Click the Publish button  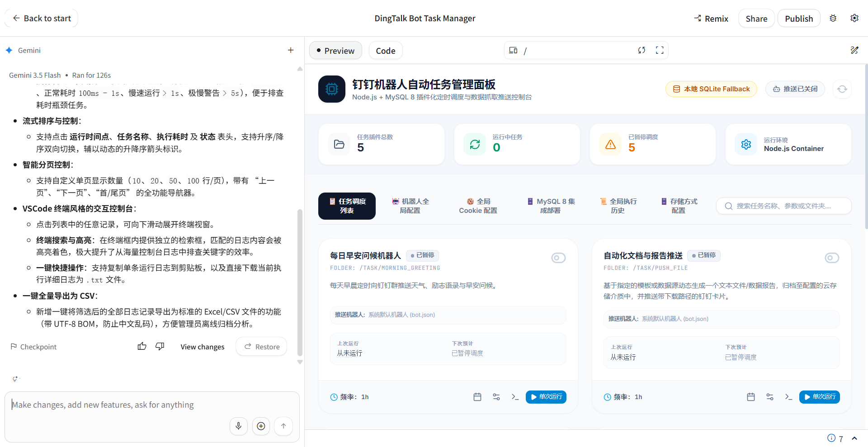click(x=799, y=19)
